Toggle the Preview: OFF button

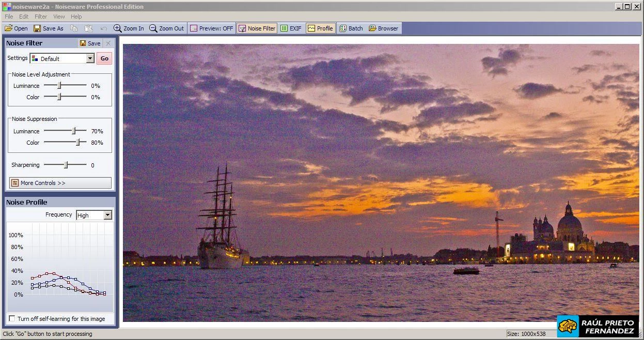point(211,28)
